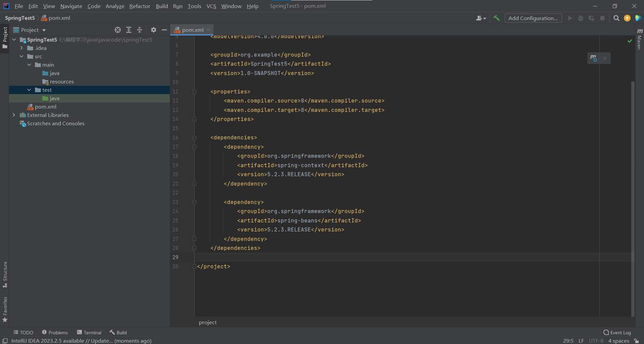Screen dimensions: 644x344
Task: Click SpringTest5 breadcrumb in navigation bar
Action: coord(20,18)
